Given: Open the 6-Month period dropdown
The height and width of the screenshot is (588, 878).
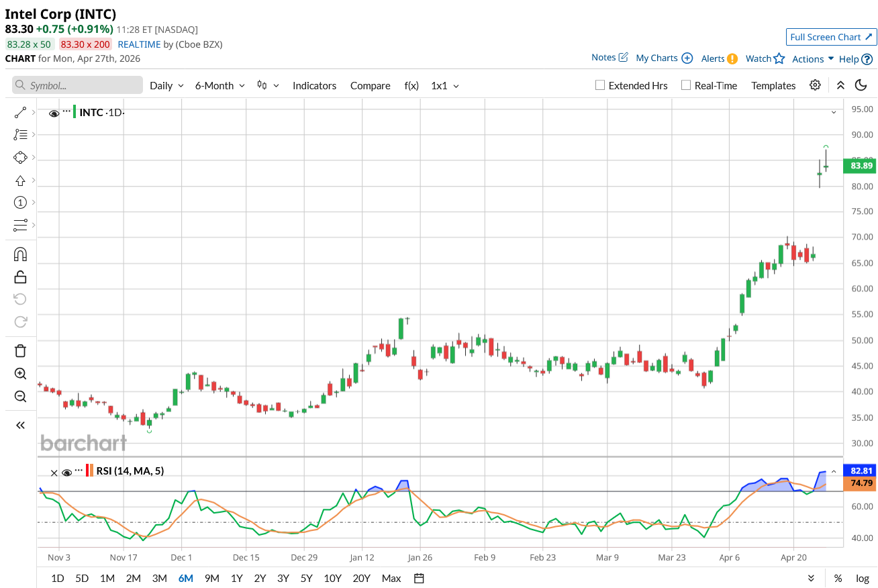Looking at the screenshot, I should (x=220, y=86).
